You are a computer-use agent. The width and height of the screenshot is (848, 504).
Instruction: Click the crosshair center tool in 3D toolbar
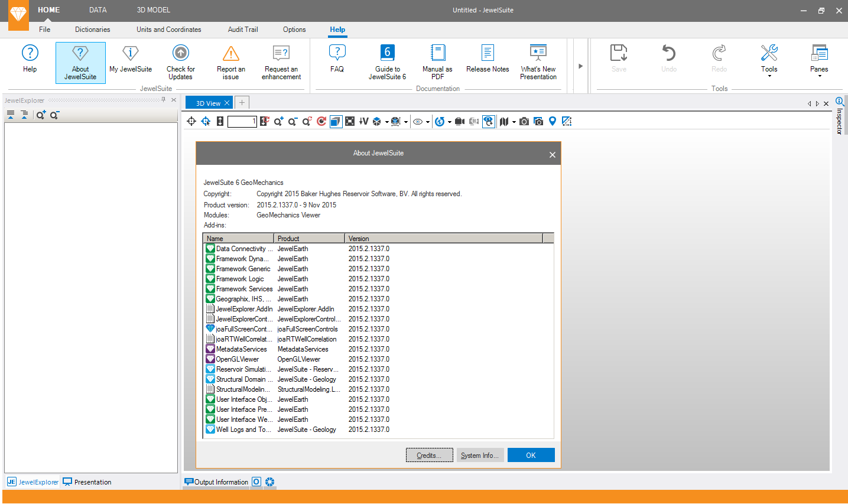tap(191, 121)
